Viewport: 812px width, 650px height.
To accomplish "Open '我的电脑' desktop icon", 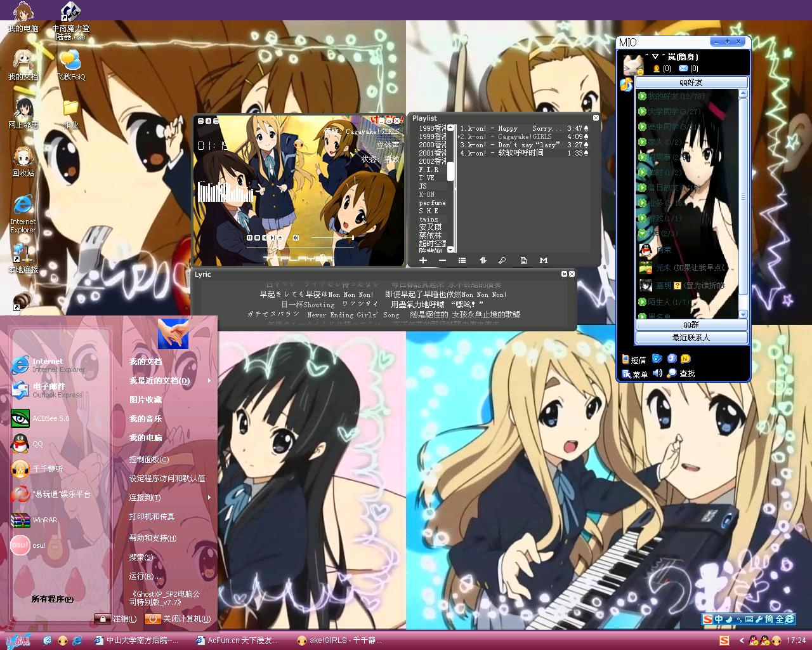I will pos(23,17).
